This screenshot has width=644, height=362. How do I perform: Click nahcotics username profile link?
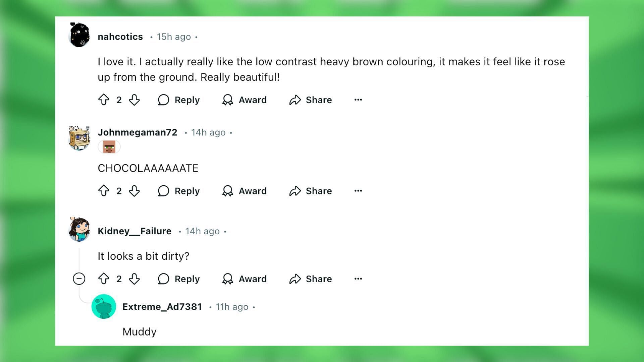(x=120, y=36)
